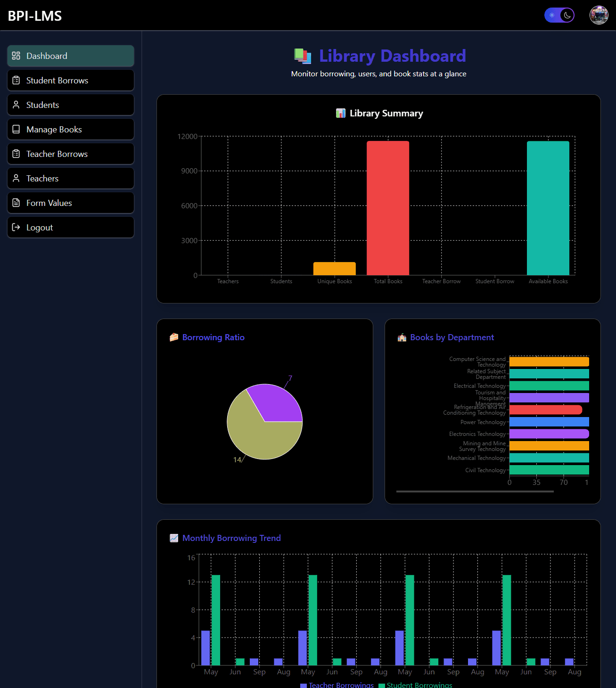Click the chart icon beside Monthly Borrowing Trend
616x688 pixels.
pyautogui.click(x=173, y=538)
